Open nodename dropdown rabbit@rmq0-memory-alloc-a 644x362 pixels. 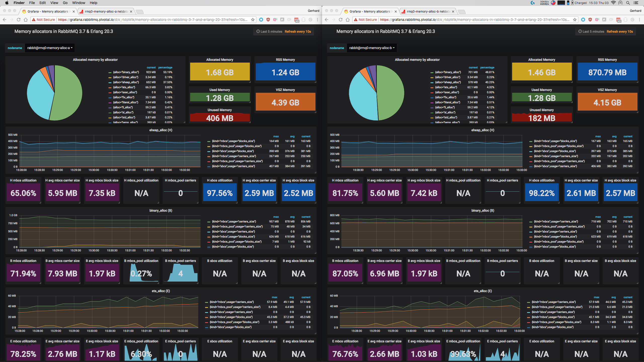(x=50, y=48)
